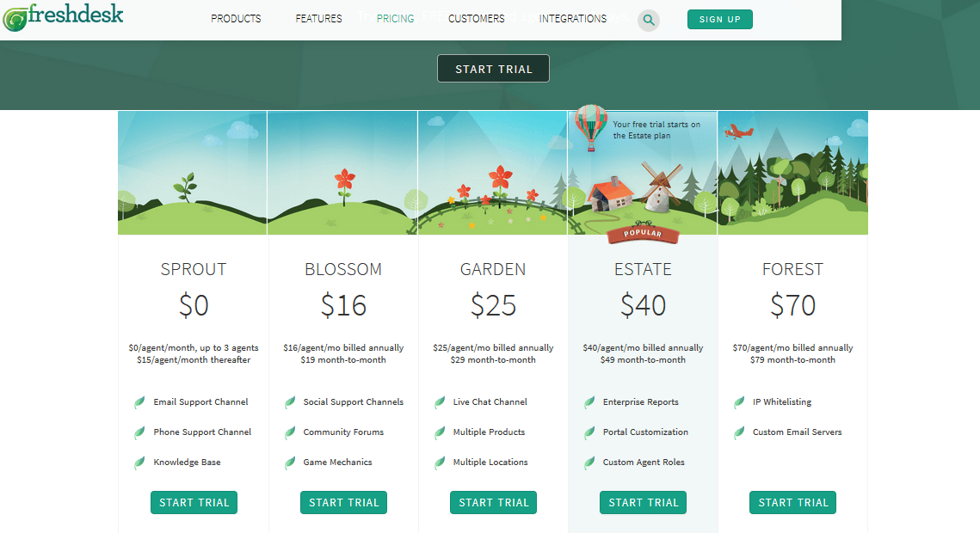Click leaf icon beside Enterprise Reports

[589, 402]
